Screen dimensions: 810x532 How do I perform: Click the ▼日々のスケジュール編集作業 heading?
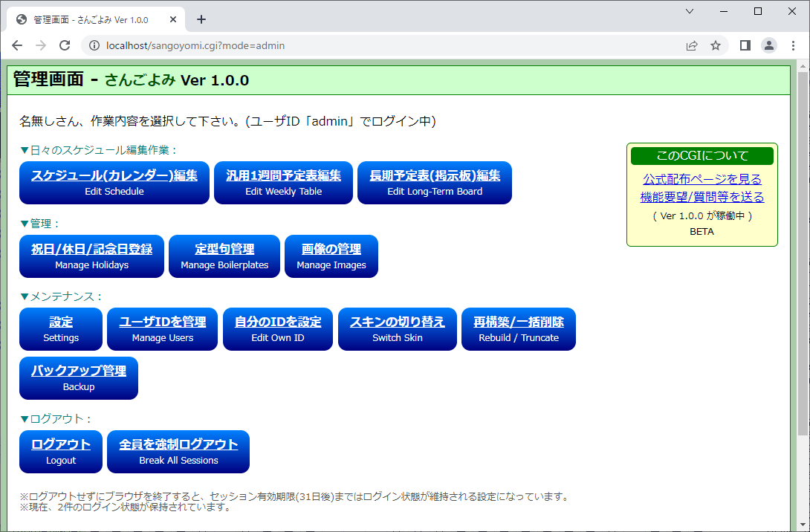pyautogui.click(x=98, y=150)
